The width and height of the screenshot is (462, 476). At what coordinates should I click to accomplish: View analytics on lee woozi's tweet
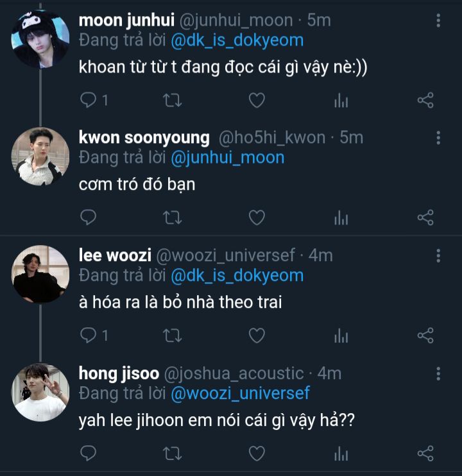click(x=341, y=336)
